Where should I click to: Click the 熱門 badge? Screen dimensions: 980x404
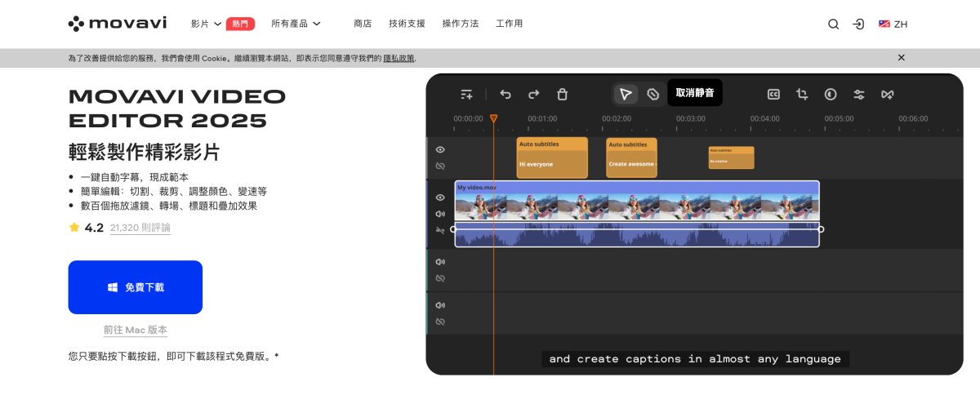click(x=240, y=24)
